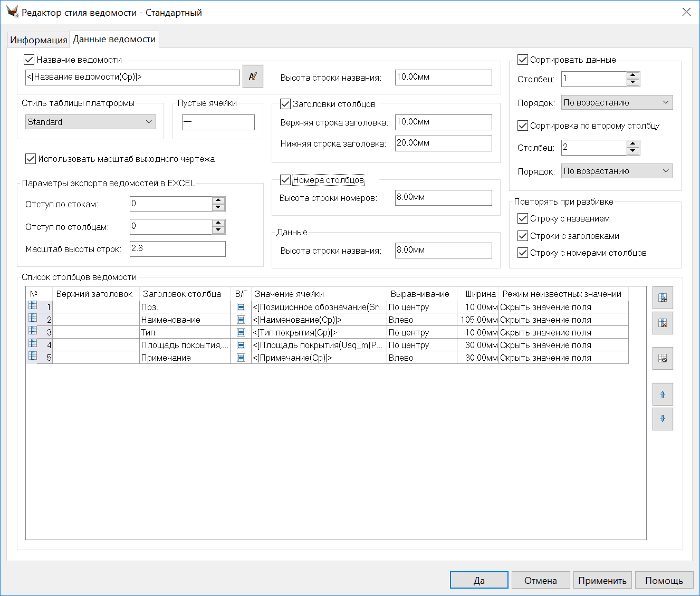Switch to the Информация tab

coord(39,40)
